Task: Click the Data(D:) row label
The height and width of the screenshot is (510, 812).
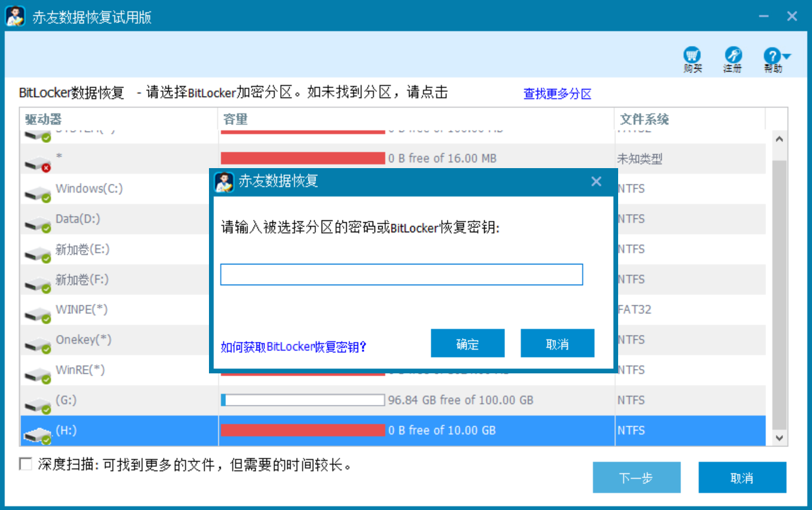Action: (x=78, y=218)
